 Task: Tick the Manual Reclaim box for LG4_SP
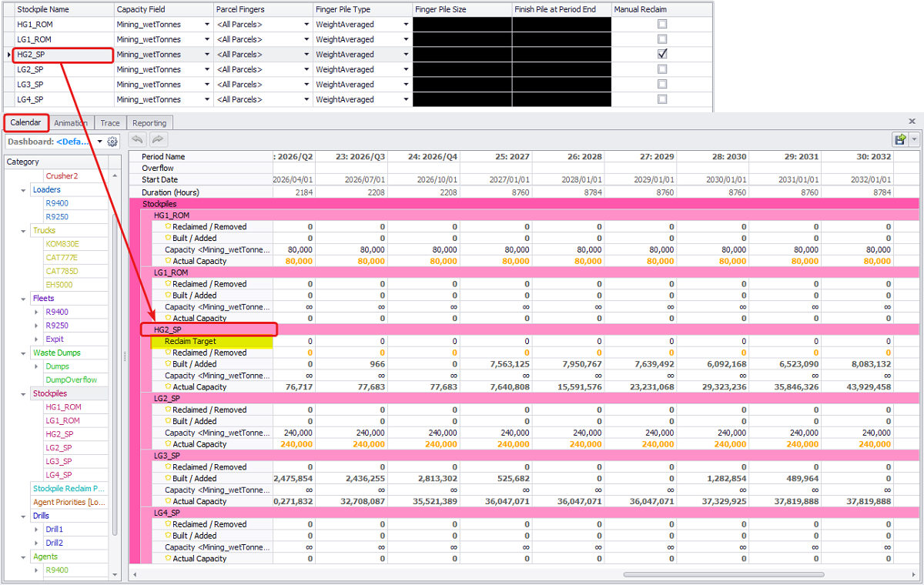(662, 99)
